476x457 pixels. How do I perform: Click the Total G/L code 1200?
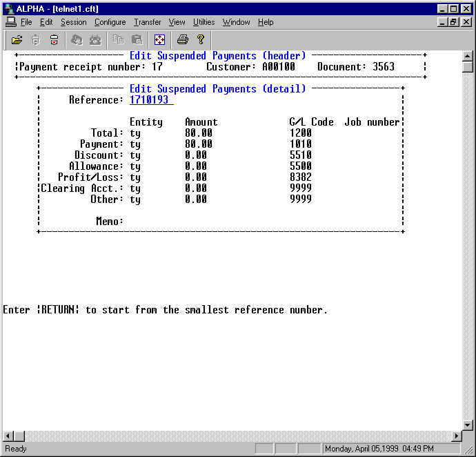click(301, 133)
